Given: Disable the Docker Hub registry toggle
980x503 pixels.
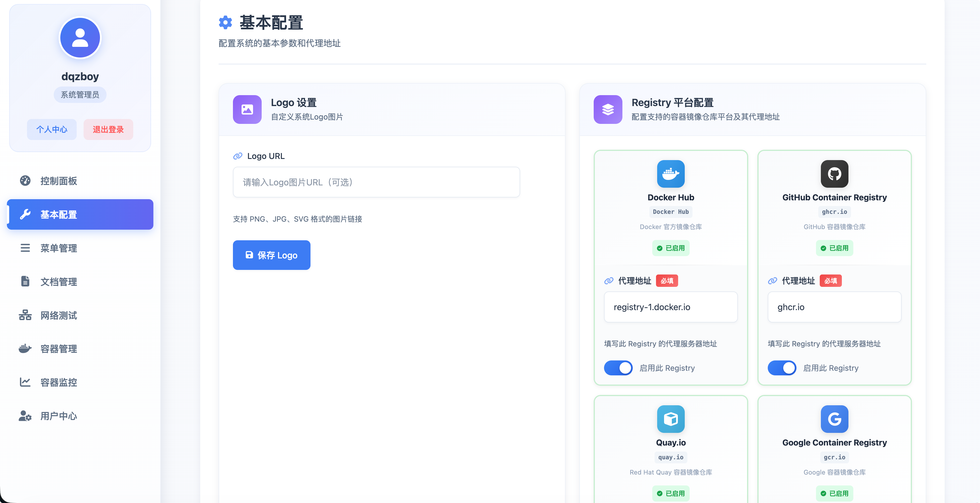Looking at the screenshot, I should point(618,368).
